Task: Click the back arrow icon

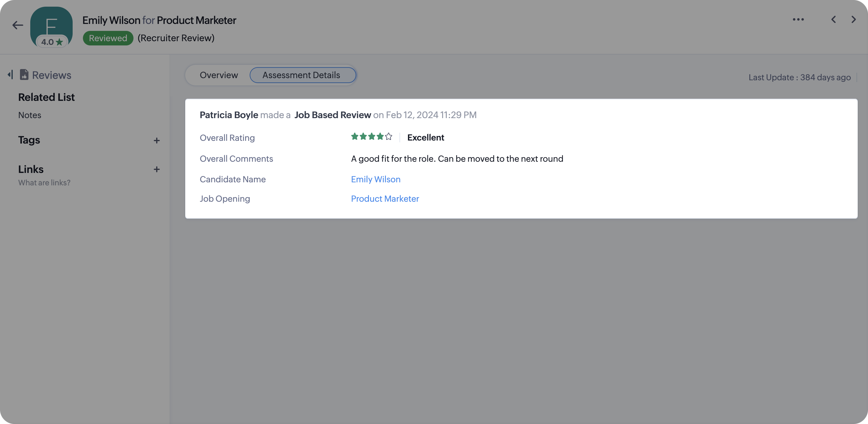Action: 18,25
